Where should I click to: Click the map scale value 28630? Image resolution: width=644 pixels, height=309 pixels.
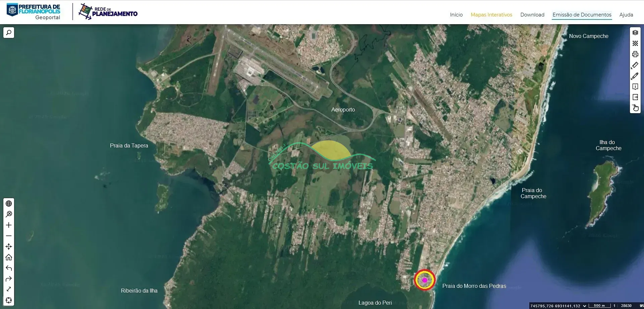click(x=626, y=306)
